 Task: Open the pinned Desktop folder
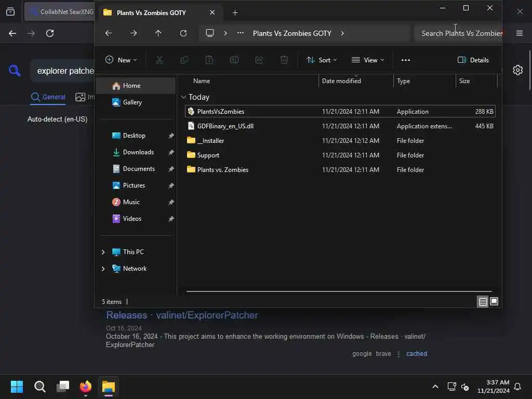click(136, 136)
